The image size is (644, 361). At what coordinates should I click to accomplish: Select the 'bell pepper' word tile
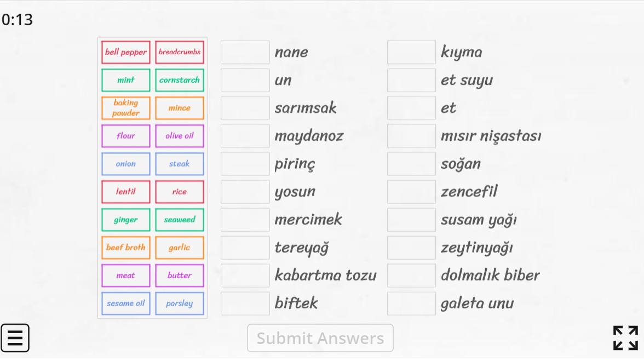tap(126, 52)
